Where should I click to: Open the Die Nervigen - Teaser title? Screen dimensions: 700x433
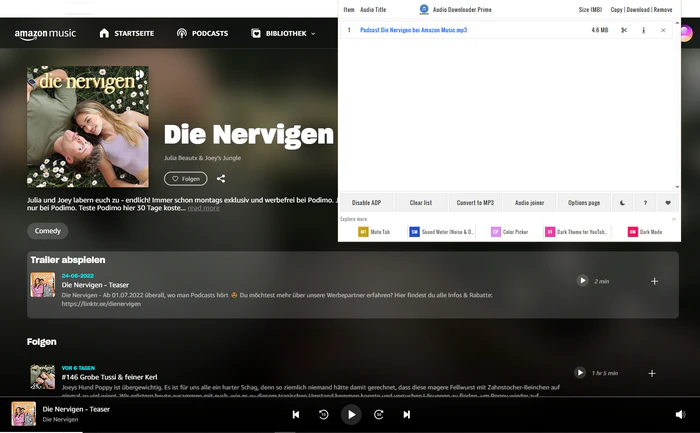coord(95,285)
